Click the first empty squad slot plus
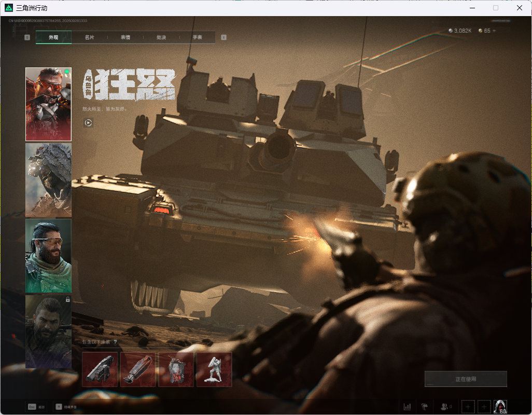Screen dimensions: 532x415 [x=468, y=407]
